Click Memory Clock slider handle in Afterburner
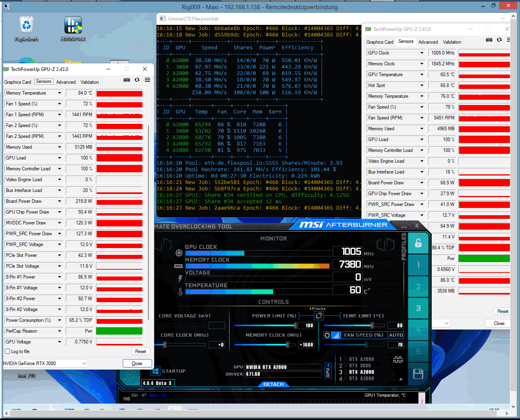520x420 pixels. pyautogui.click(x=287, y=345)
